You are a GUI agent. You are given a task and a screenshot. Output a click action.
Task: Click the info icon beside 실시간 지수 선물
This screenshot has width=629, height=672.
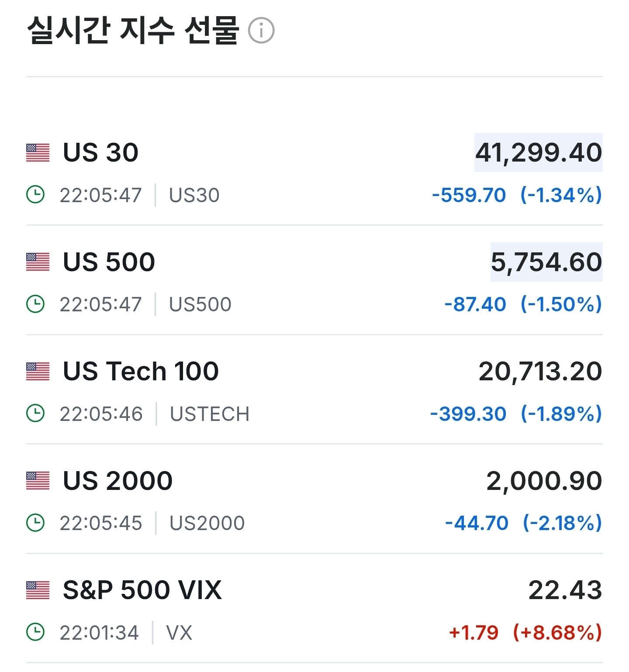coord(261,31)
